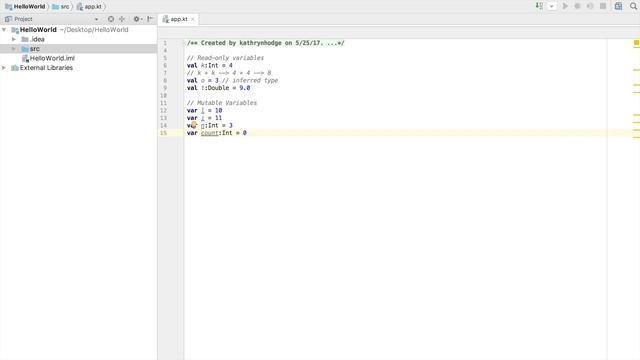
Task: Click src in the navigation bar
Action: pos(61,7)
